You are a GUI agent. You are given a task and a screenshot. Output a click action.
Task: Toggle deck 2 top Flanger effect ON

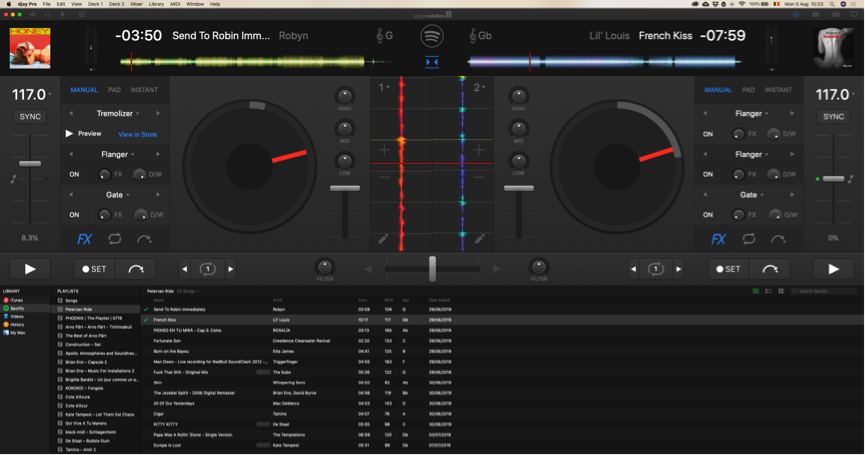(x=708, y=134)
